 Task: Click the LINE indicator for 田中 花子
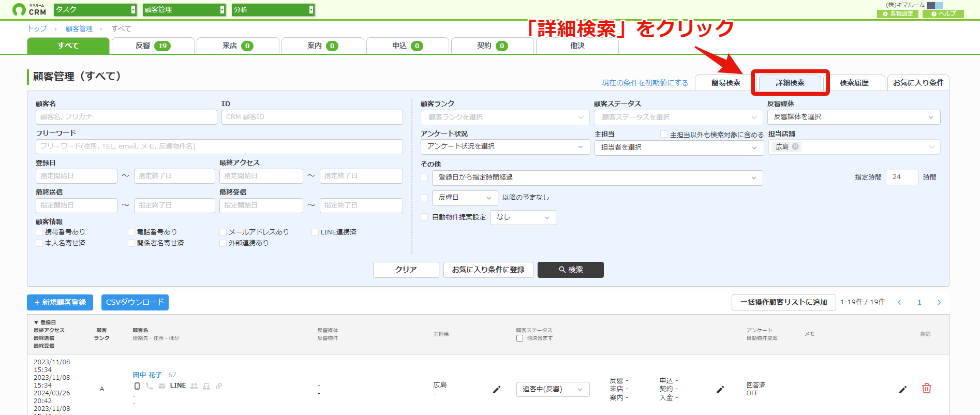pos(178,386)
